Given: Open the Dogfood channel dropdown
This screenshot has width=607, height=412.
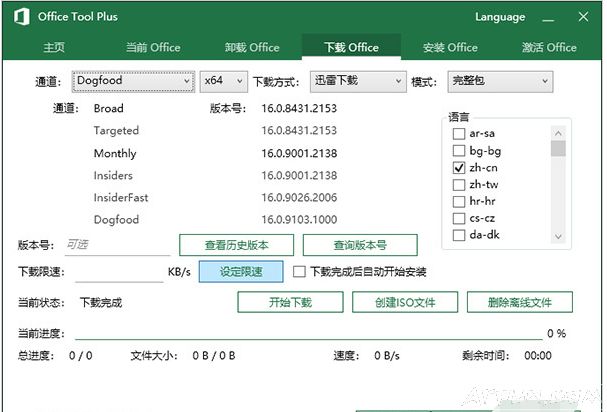Looking at the screenshot, I should [x=133, y=81].
